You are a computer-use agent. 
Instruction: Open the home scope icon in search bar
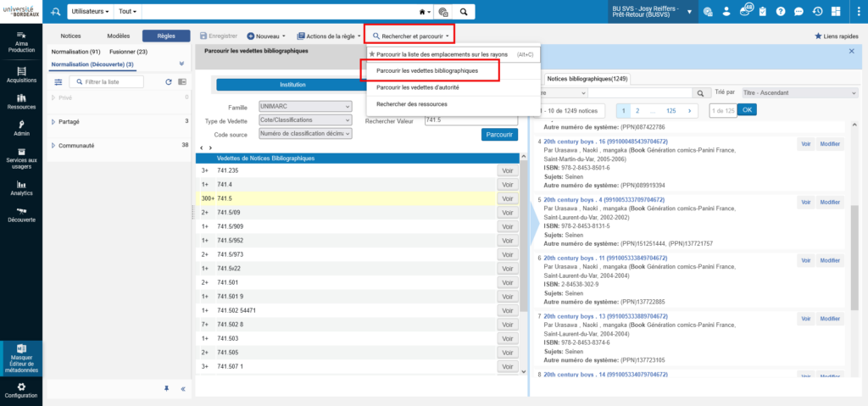coord(424,12)
